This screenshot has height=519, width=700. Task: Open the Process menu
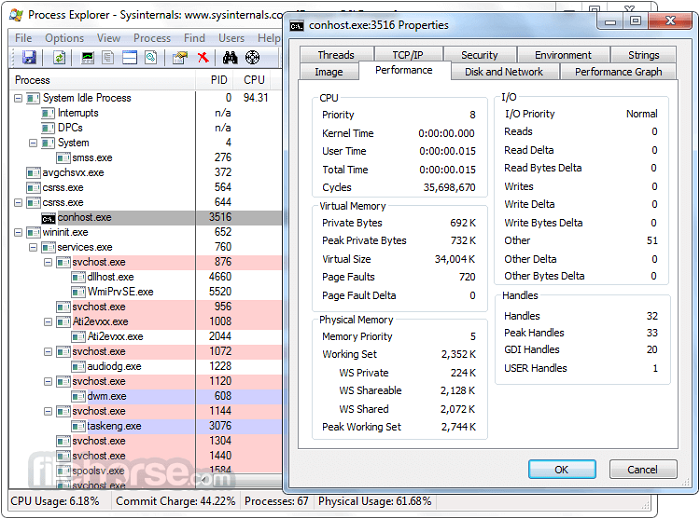click(x=152, y=38)
